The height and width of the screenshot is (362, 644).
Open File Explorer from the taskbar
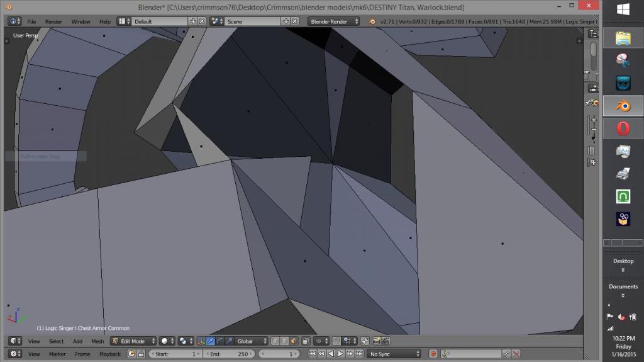623,38
